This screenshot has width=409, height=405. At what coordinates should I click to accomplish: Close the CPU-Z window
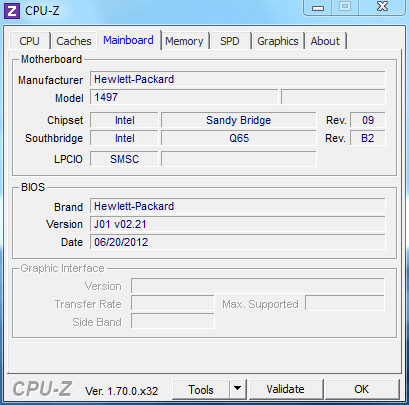point(382,7)
